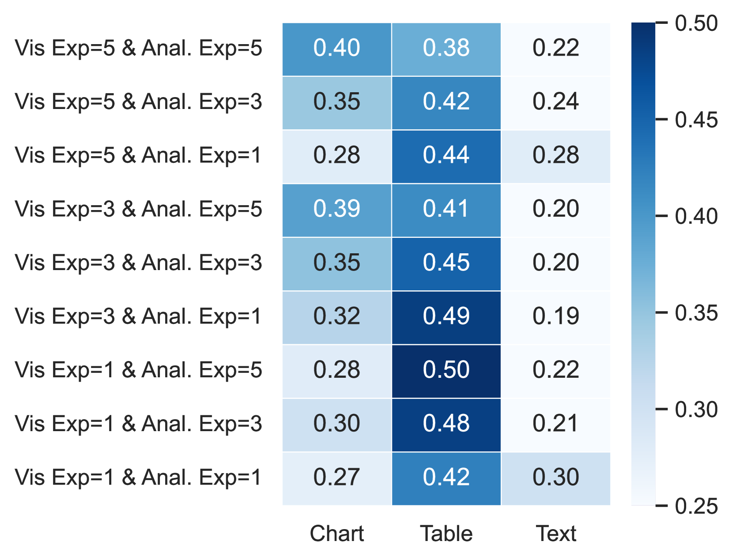
Task: Click the 0.32 Chart cell
Action: tap(336, 316)
